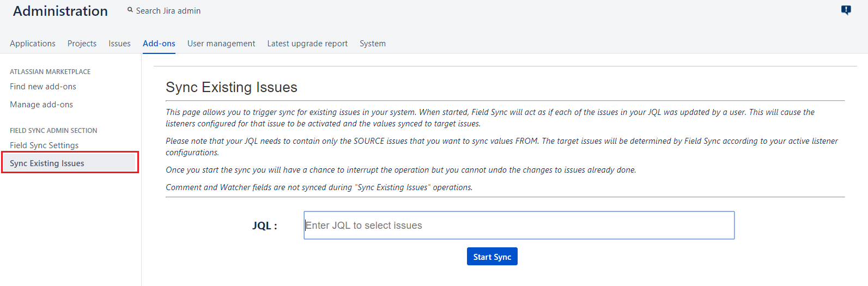868x286 pixels.
Task: Go to Manage add-ons in sidebar
Action: 41,105
